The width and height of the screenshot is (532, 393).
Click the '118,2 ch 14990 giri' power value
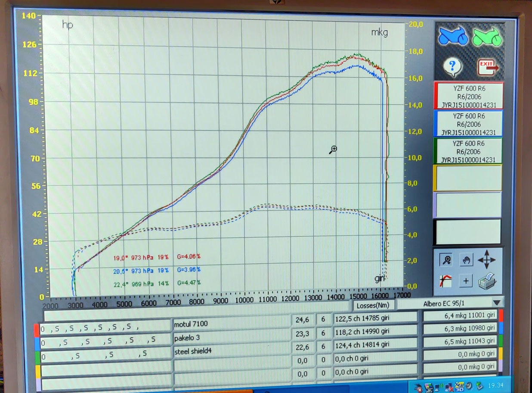375,331
